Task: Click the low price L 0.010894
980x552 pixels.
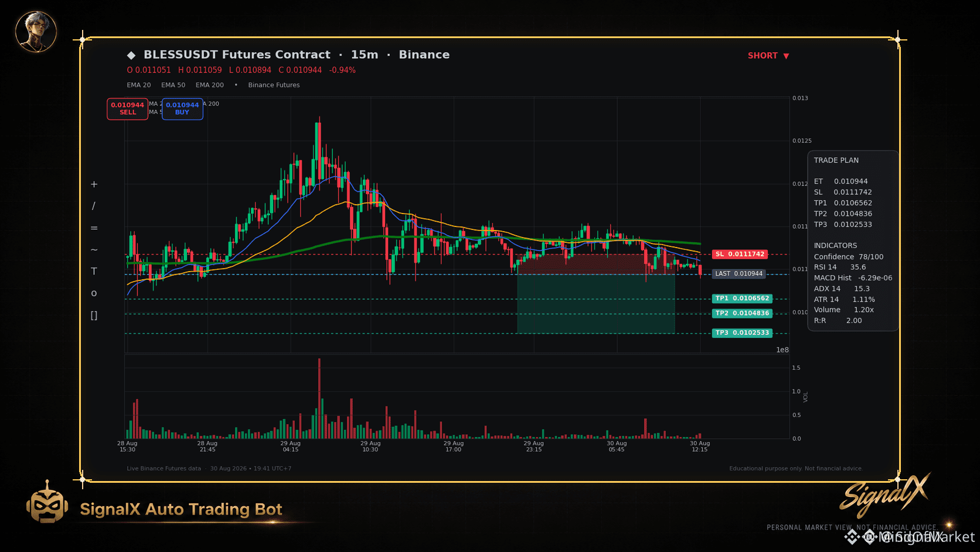Action: (x=250, y=70)
